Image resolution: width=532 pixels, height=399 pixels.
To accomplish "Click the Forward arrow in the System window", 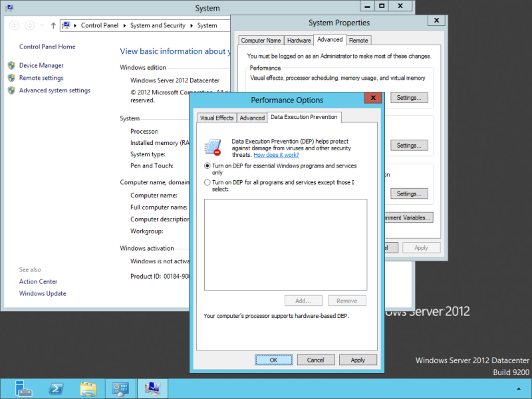I will click(x=30, y=25).
